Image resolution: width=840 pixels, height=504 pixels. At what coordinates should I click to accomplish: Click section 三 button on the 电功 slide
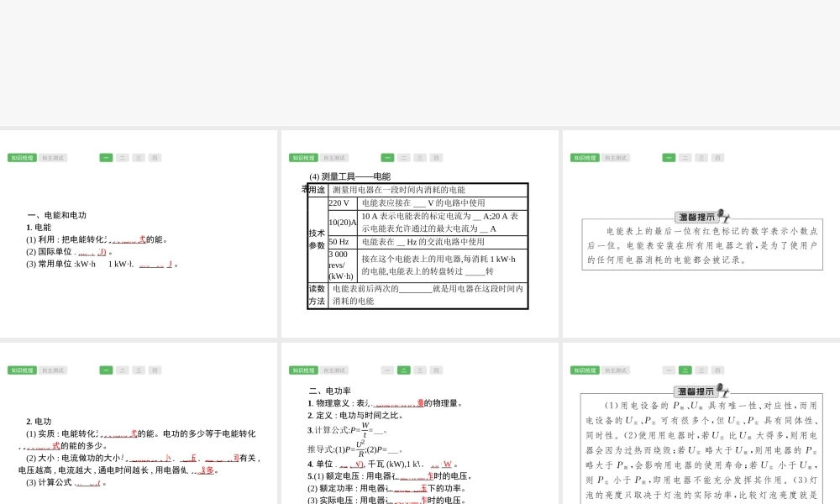coord(139,370)
